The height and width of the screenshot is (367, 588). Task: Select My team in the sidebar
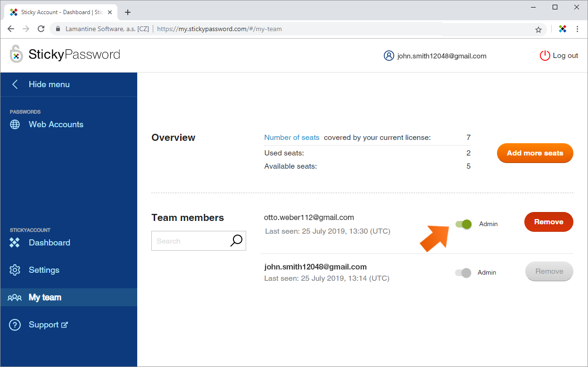(45, 297)
